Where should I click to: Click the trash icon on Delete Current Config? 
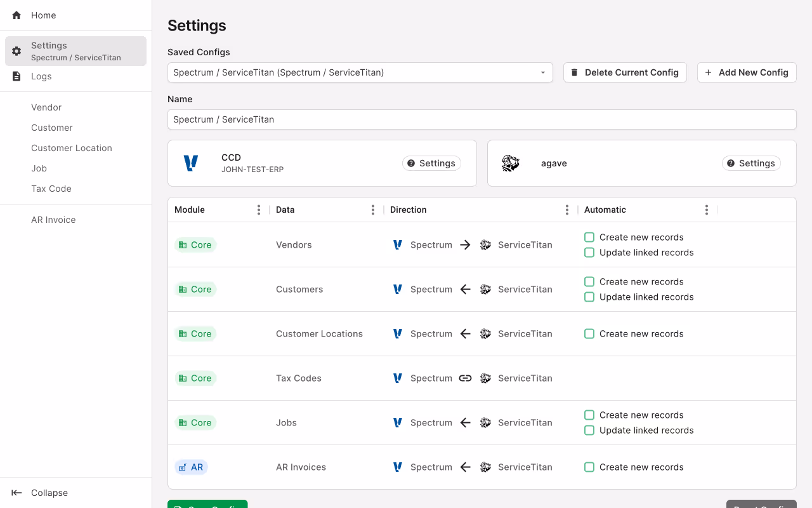click(575, 72)
